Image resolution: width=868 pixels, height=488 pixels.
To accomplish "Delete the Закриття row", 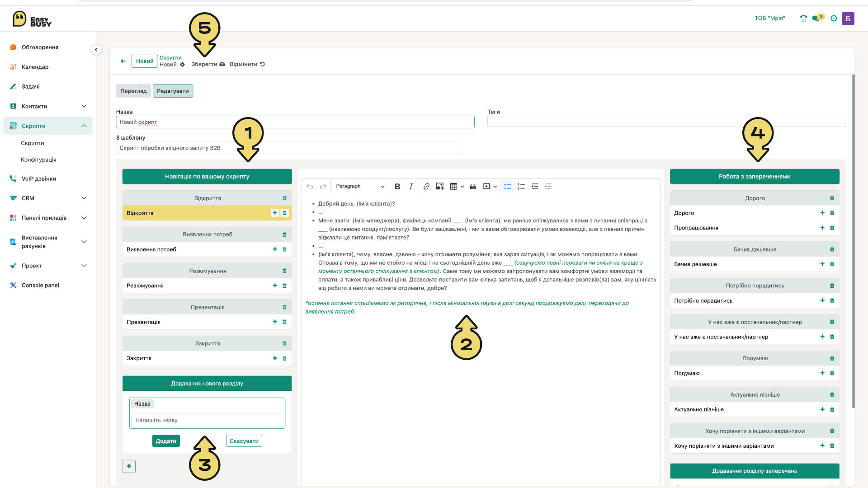I will point(284,358).
